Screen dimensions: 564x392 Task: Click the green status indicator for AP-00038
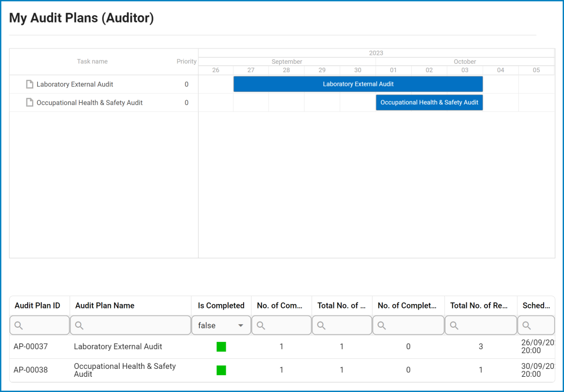[221, 370]
